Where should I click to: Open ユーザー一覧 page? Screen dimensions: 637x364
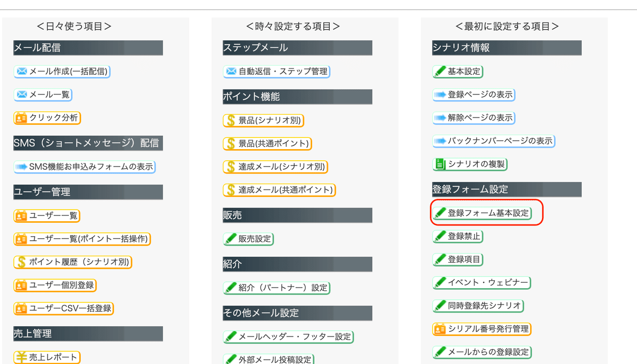[47, 215]
